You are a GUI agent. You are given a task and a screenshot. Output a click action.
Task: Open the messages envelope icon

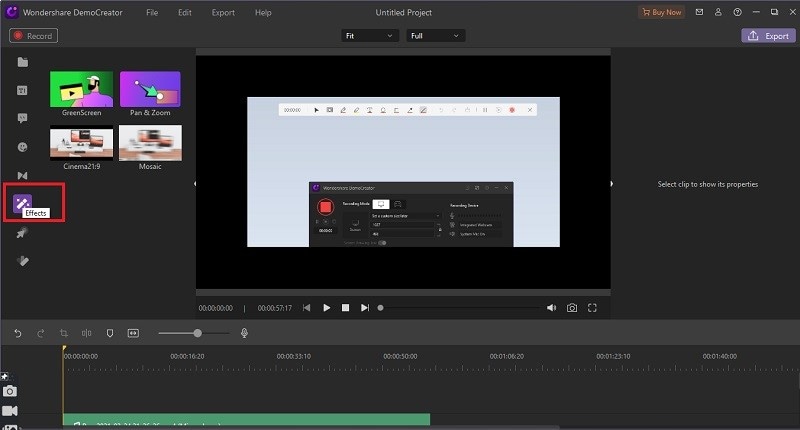click(x=699, y=12)
